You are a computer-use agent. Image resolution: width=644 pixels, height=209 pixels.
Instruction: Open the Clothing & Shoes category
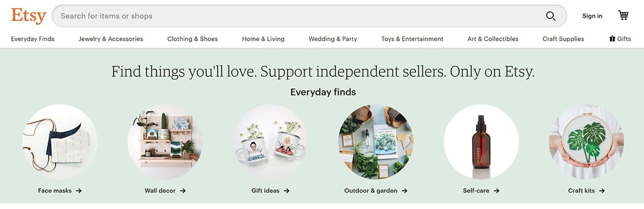[x=193, y=39]
